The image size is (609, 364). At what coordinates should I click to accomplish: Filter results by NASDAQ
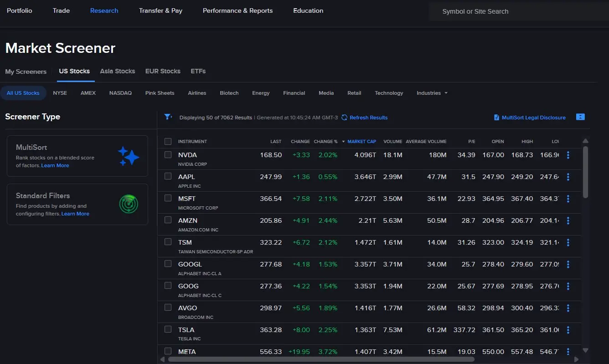[120, 93]
